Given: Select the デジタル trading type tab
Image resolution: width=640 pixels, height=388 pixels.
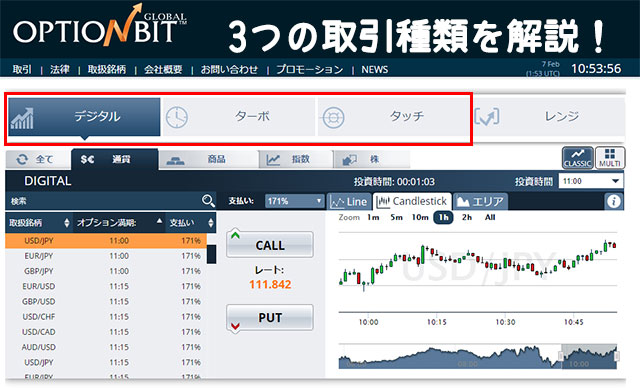Looking at the screenshot, I should 84,117.
